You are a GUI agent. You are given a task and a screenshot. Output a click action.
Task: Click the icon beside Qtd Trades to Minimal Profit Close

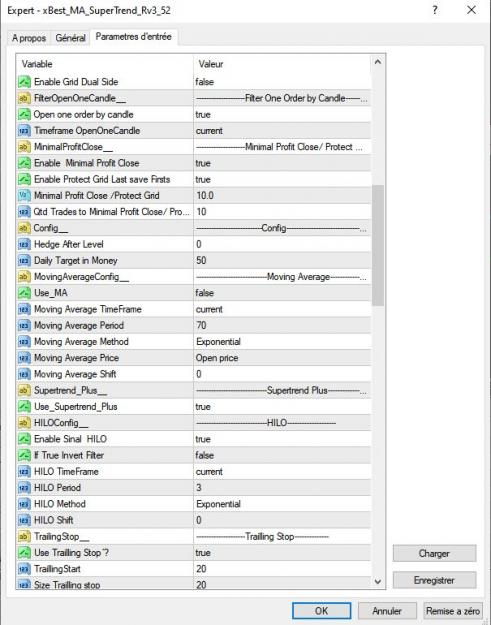tap(24, 212)
